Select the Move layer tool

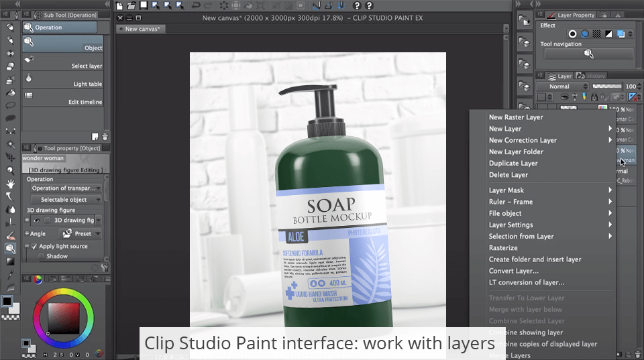pyautogui.click(x=10, y=157)
